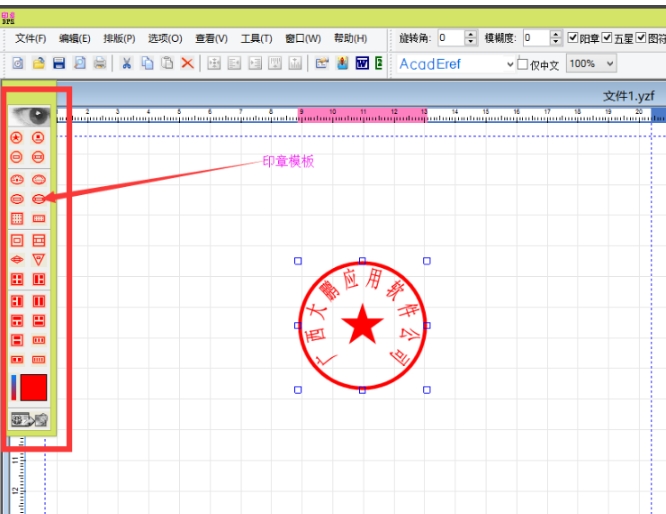The height and width of the screenshot is (514, 666).
Task: Click the align bottom toolbar icon
Action: coord(295,63)
